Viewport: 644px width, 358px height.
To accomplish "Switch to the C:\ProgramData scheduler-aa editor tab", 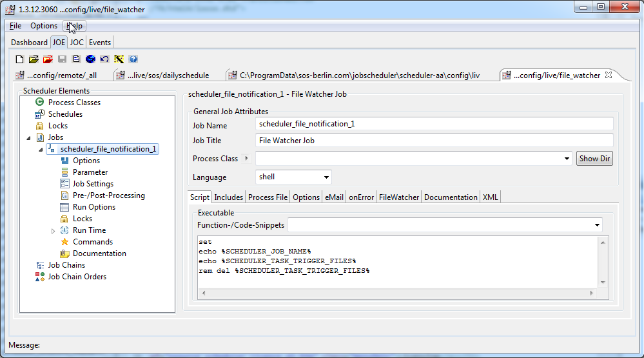I will (354, 75).
